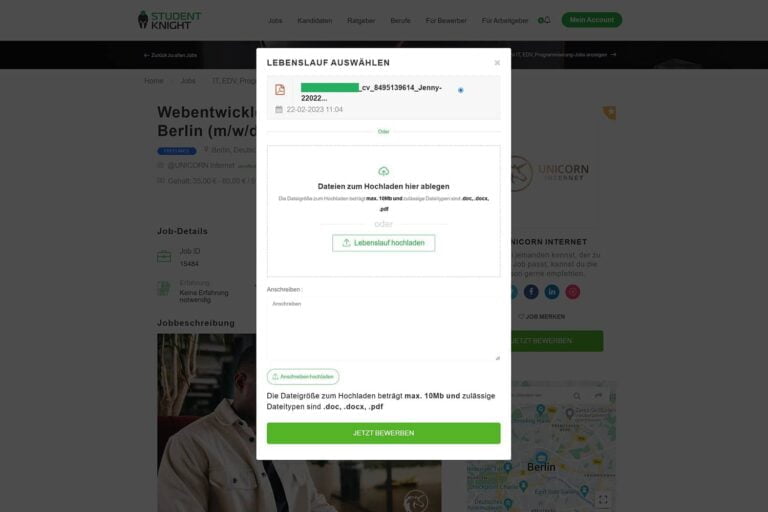
Task: Click Job merken heart link
Action: pos(541,317)
